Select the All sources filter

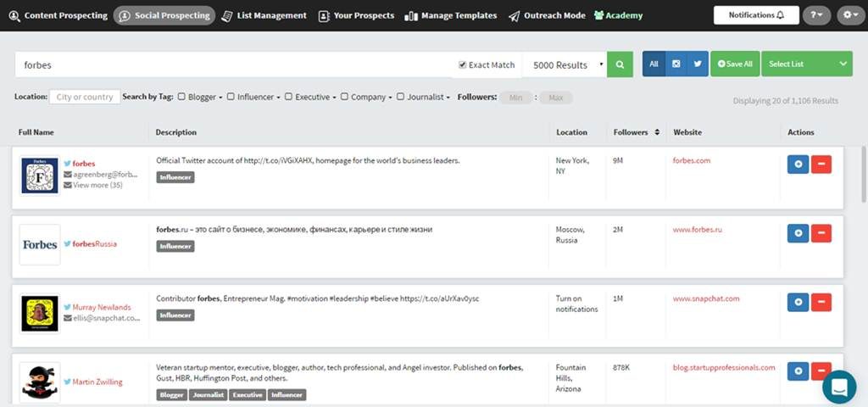coord(654,64)
